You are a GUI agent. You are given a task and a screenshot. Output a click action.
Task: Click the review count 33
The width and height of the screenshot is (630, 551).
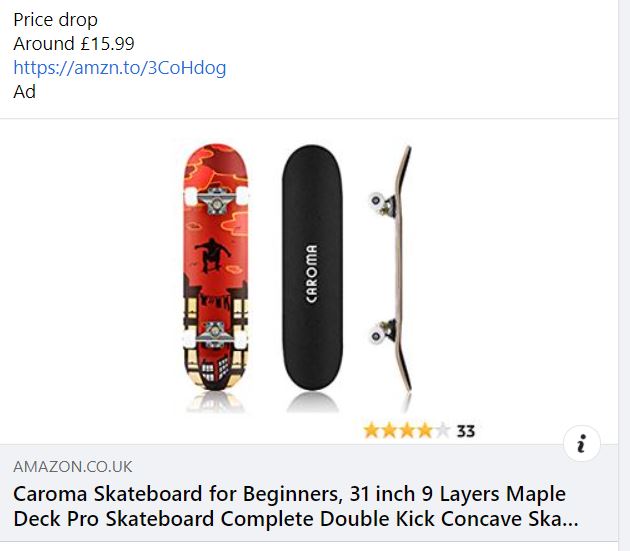(466, 431)
